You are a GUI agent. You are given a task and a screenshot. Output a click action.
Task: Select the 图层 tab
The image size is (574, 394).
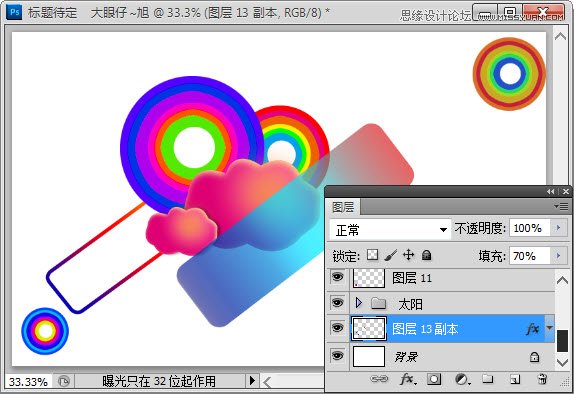click(343, 207)
